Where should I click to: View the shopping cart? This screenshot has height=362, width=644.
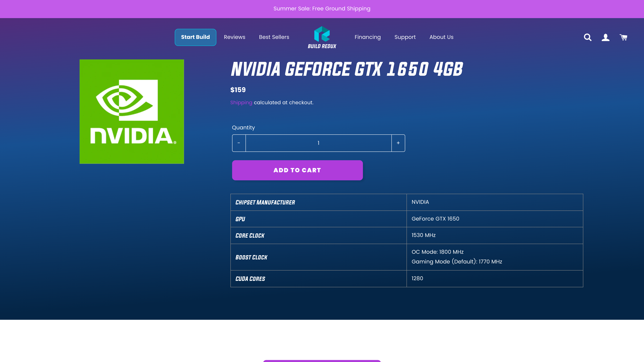click(623, 37)
